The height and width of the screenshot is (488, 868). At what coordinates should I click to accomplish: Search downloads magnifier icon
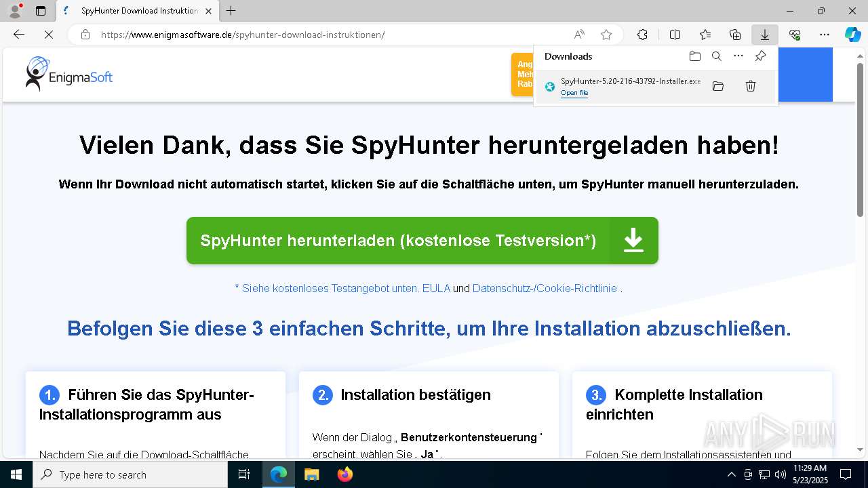click(x=716, y=56)
